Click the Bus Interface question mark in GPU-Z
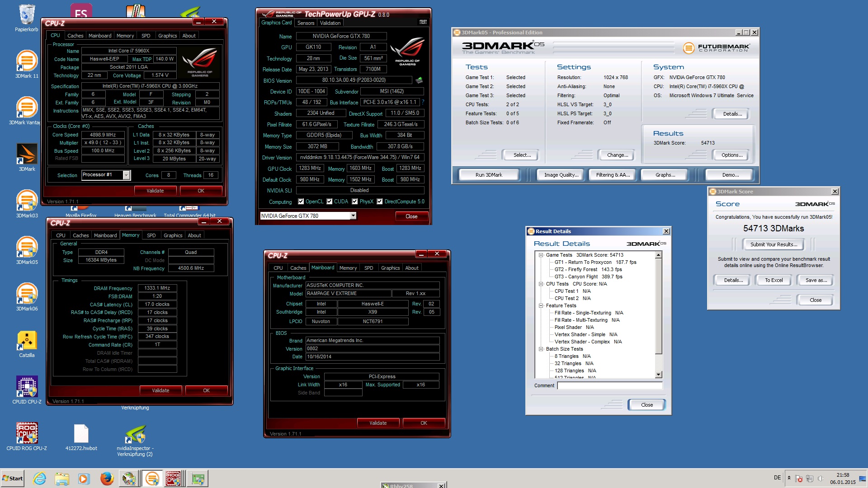 423,102
